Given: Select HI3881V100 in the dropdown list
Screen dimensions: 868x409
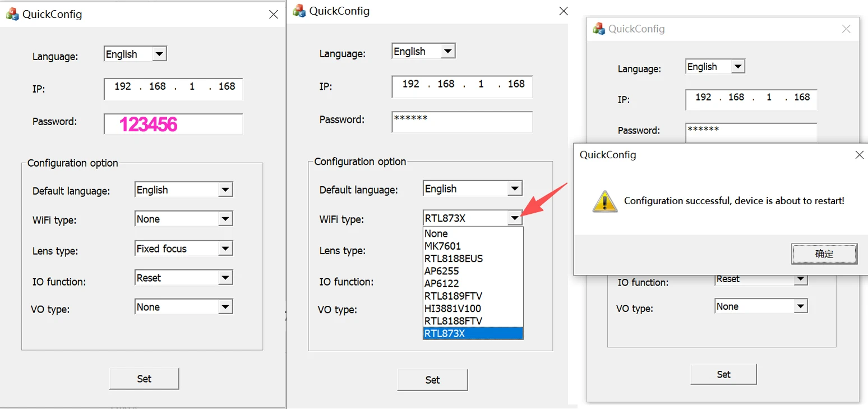Looking at the screenshot, I should point(453,308).
